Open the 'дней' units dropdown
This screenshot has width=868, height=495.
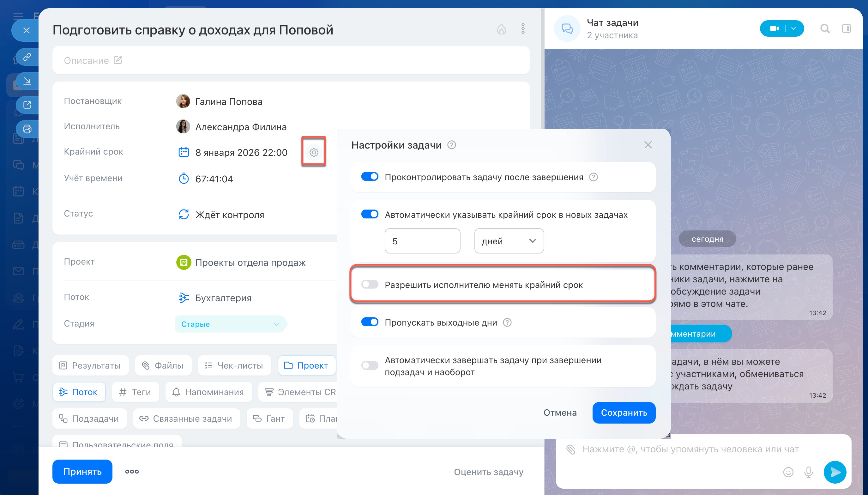(x=509, y=241)
